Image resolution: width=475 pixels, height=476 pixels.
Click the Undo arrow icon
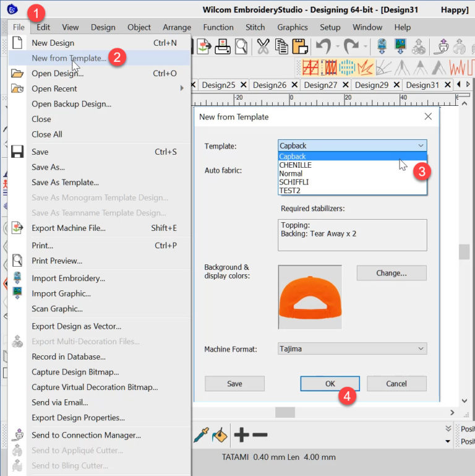click(323, 46)
